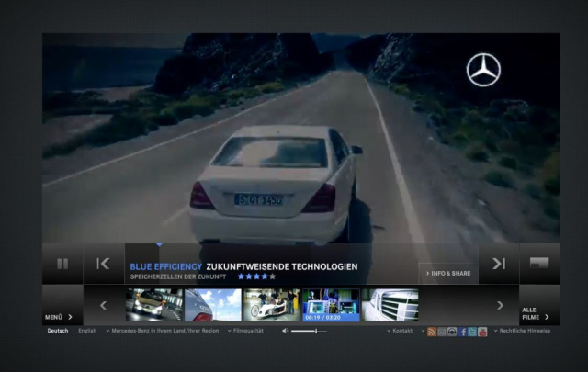Mute audio with the speaker icon
588x372 pixels.
[285, 331]
